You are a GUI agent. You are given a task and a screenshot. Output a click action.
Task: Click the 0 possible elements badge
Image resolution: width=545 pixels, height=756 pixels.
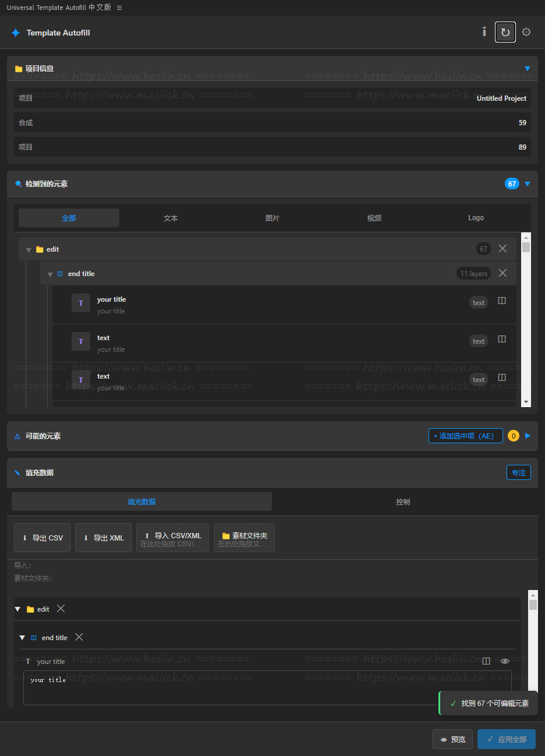pyautogui.click(x=514, y=436)
